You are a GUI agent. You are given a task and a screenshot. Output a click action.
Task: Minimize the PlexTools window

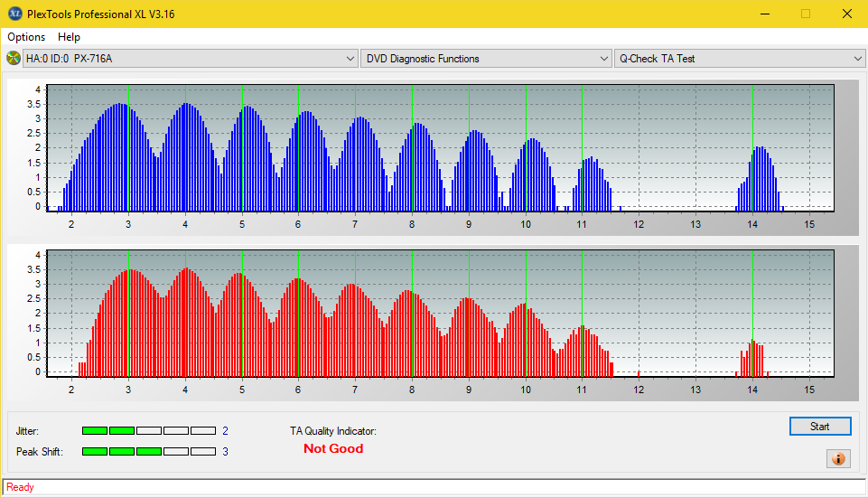tap(765, 14)
